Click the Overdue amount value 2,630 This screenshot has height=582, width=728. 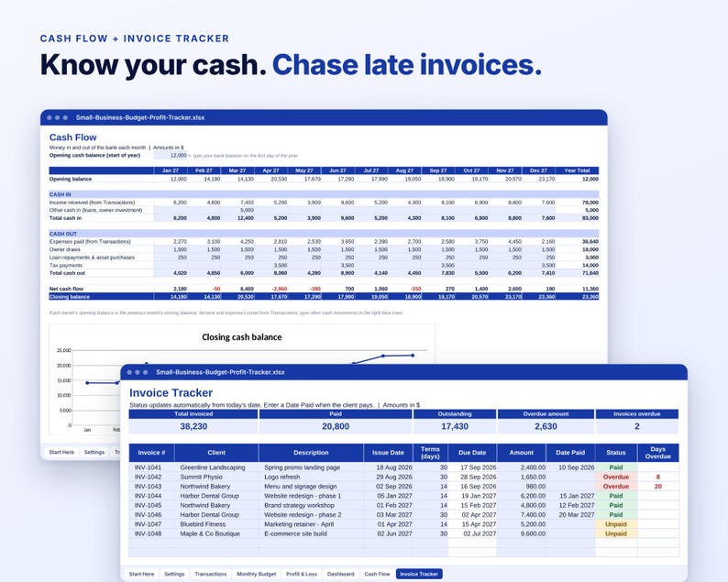(x=546, y=426)
